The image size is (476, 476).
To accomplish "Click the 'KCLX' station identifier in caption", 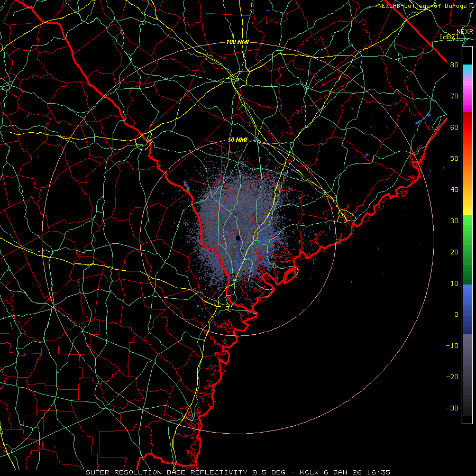I will pos(309,472).
